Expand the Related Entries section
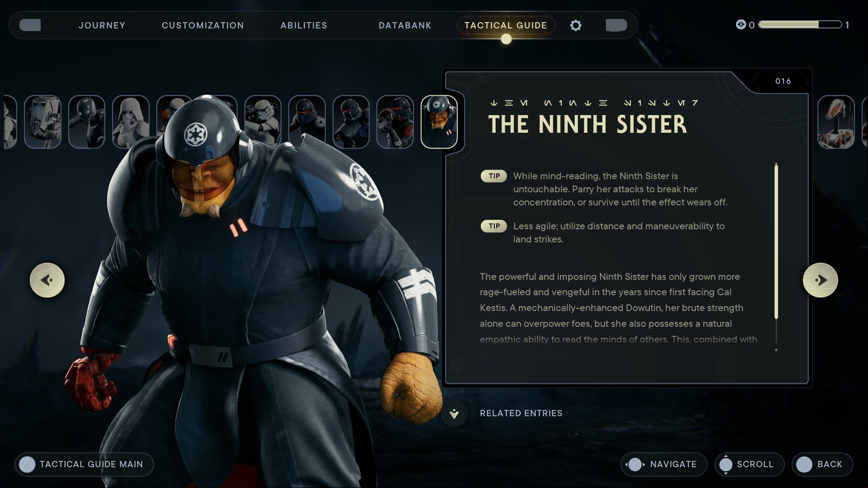868x488 pixels. pos(521,413)
